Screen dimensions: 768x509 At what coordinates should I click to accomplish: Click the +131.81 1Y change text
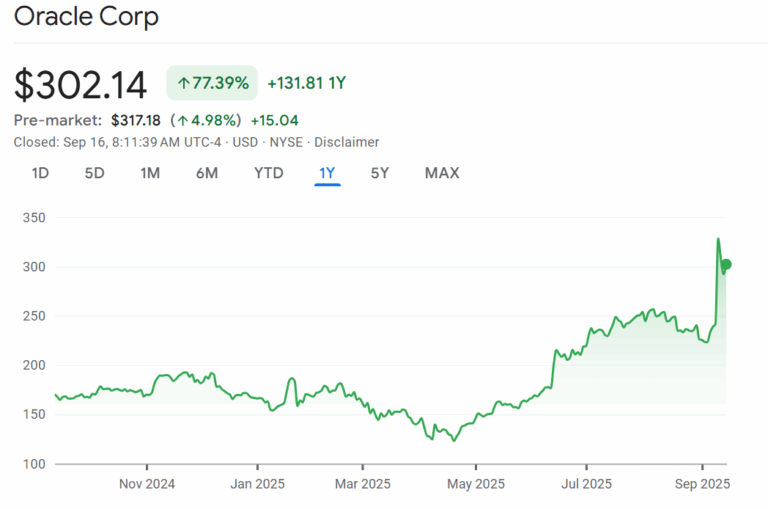[x=307, y=83]
